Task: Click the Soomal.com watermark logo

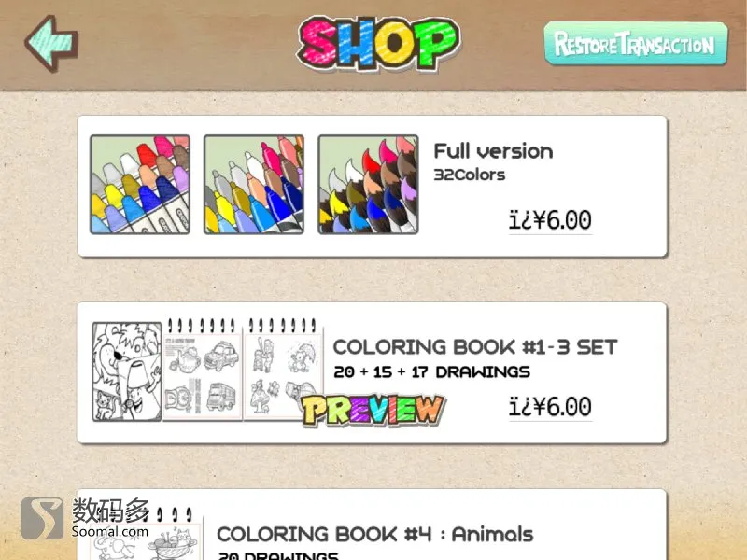Action: (x=86, y=518)
